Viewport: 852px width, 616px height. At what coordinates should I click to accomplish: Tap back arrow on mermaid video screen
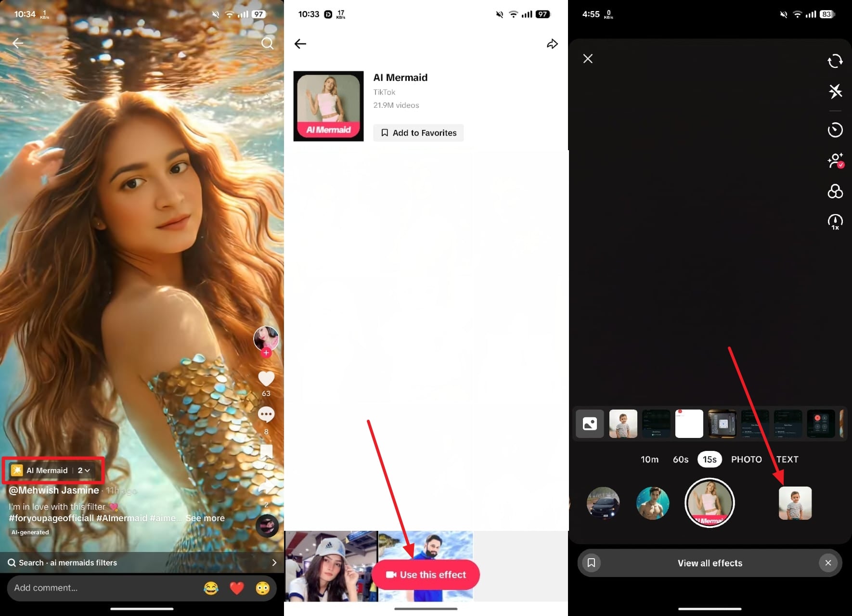[18, 43]
